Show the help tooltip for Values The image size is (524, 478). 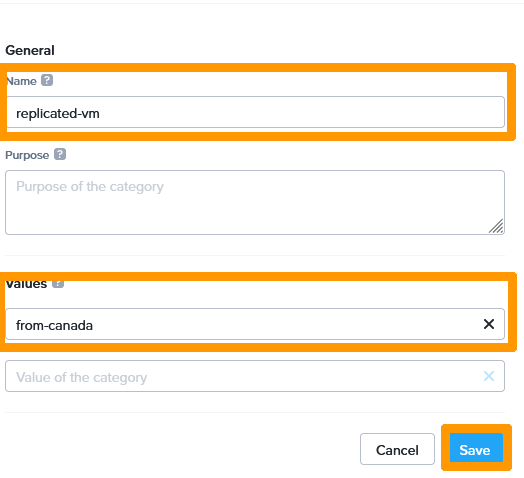coord(58,283)
